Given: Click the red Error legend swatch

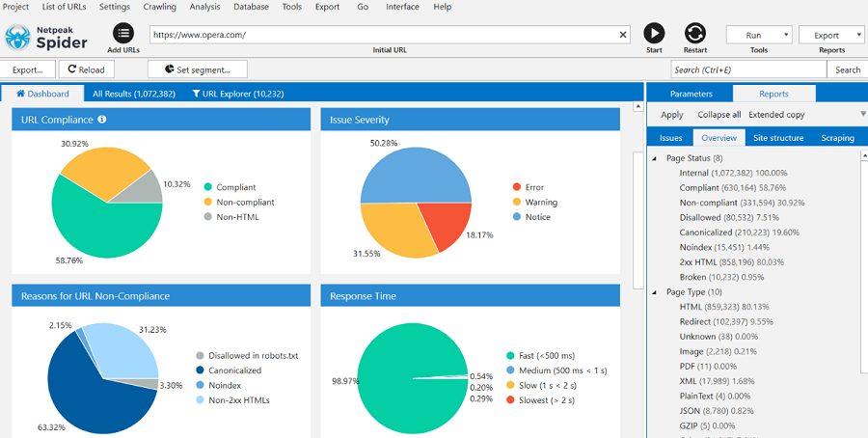Looking at the screenshot, I should tap(516, 187).
